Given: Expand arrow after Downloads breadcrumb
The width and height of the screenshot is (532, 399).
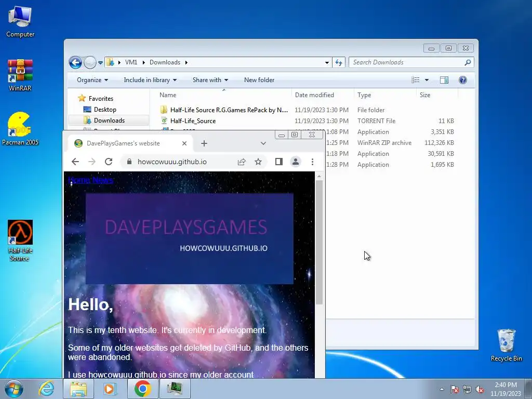Looking at the screenshot, I should click(x=187, y=62).
